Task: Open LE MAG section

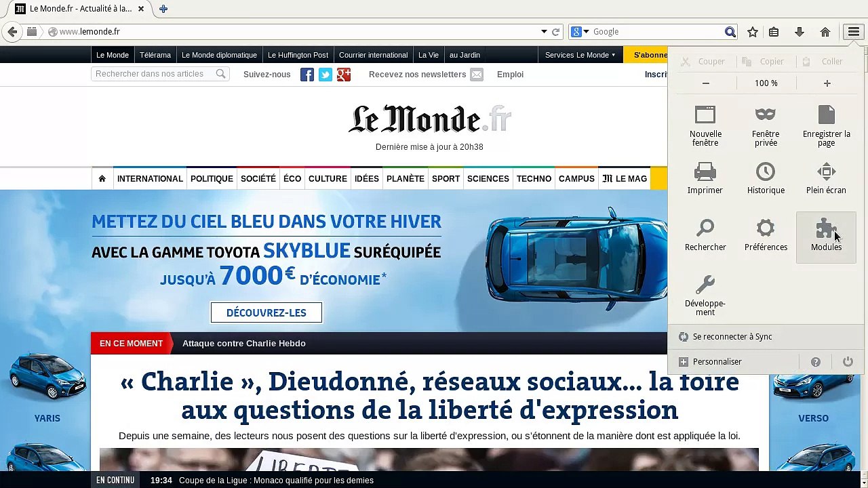Action: pos(625,179)
